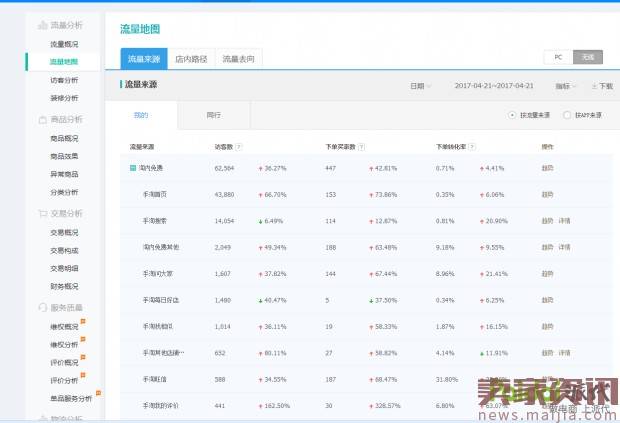Click the help icon beside 访客数

[x=238, y=147]
